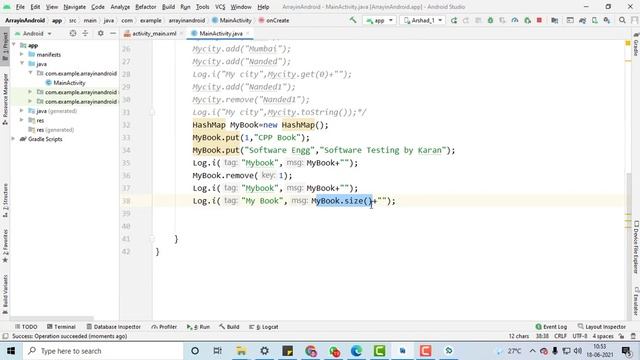Click the Attach Debugger to Android Process icon
The image size is (640, 360).
(527, 20)
